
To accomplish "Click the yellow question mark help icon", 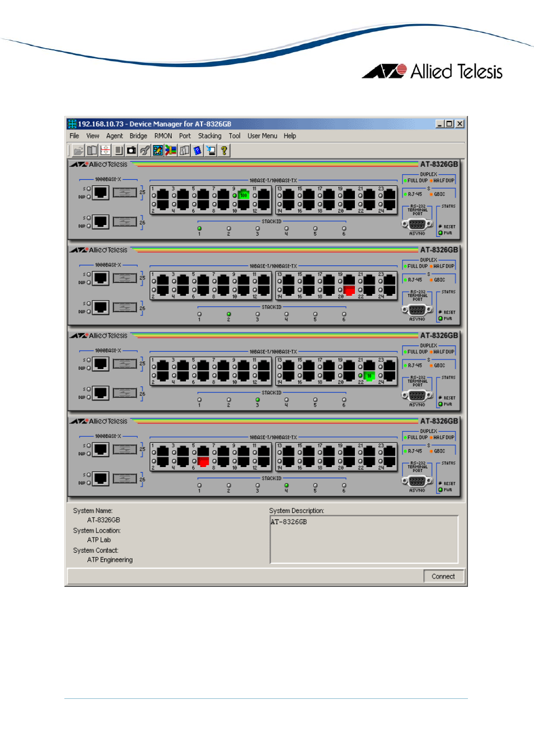I will (x=224, y=150).
